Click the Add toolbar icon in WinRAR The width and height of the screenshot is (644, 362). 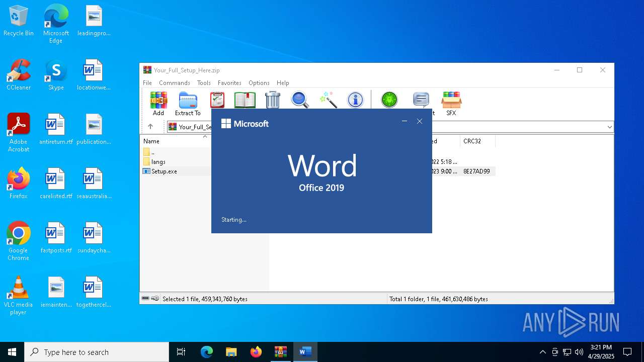[158, 104]
